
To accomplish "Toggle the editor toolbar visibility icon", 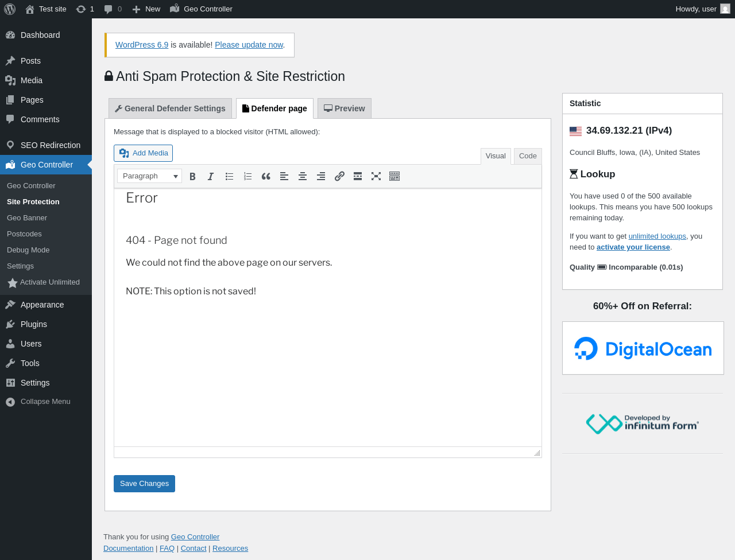I will click(x=394, y=176).
